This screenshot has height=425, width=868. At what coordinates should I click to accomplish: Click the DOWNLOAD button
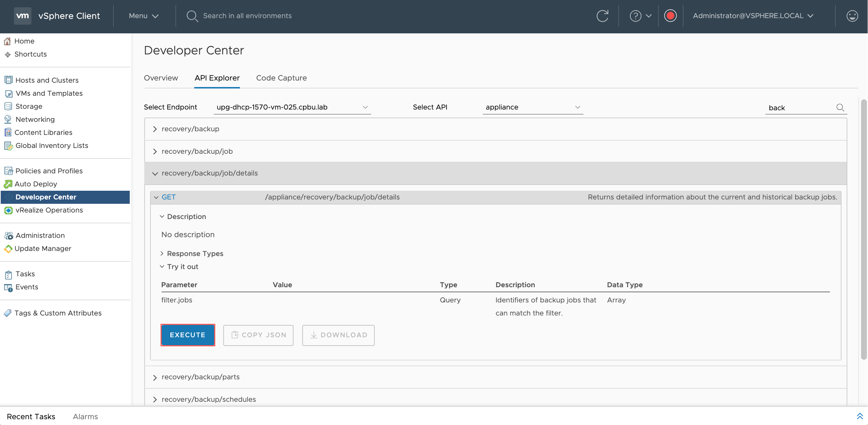click(x=338, y=335)
